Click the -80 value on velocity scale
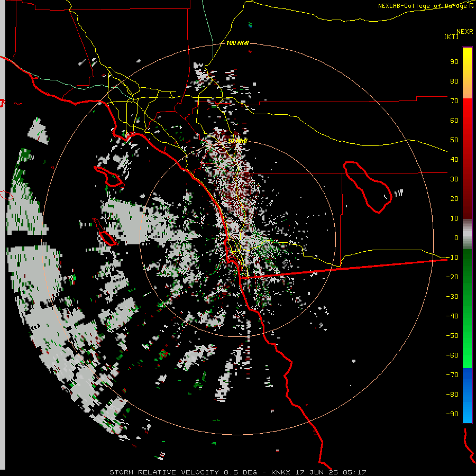Image resolution: width=476 pixels, height=476 pixels. coord(452,395)
